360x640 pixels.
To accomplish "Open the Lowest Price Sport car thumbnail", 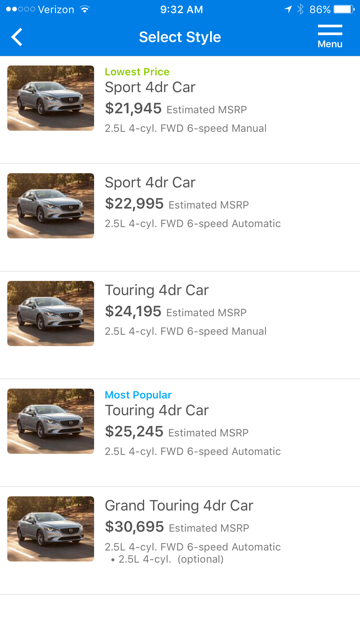I will 51,98.
